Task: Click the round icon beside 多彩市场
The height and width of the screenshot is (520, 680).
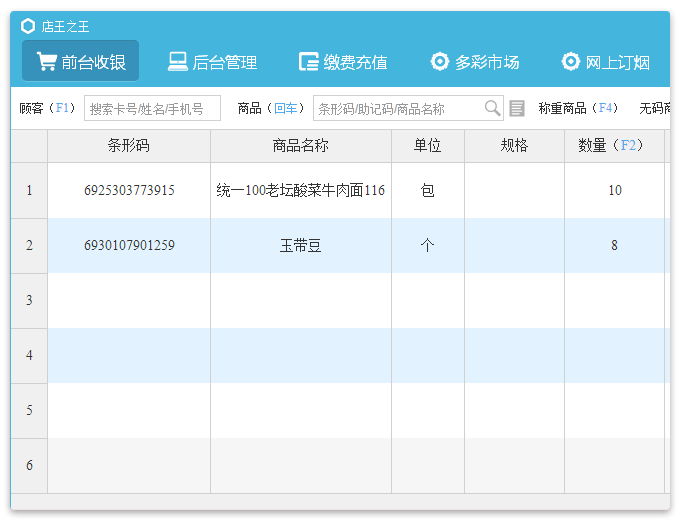Action: [440, 62]
